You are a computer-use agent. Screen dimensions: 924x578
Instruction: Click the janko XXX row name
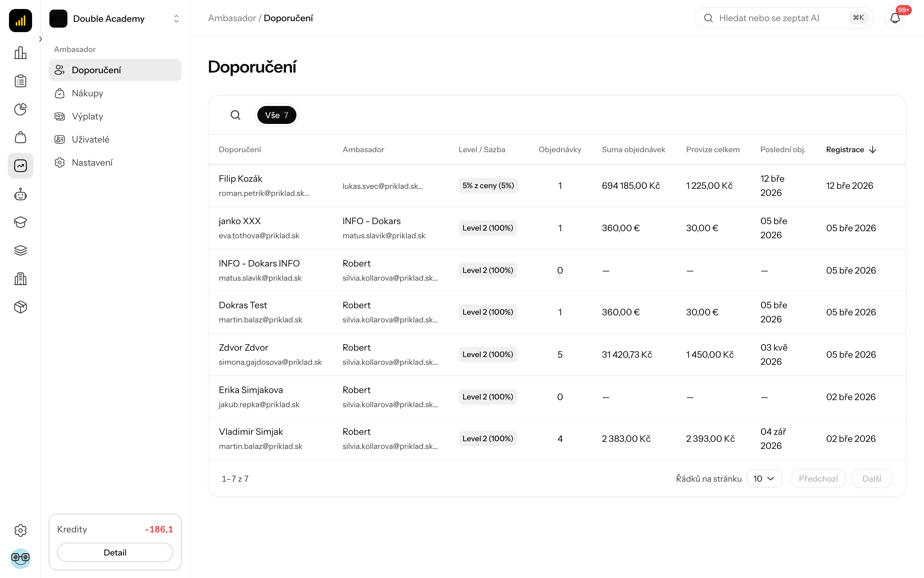[240, 221]
